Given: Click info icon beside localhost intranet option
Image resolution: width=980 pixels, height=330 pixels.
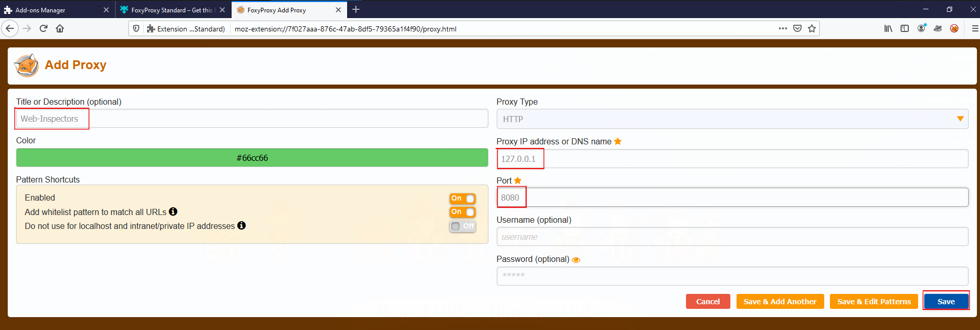Looking at the screenshot, I should click(x=241, y=225).
